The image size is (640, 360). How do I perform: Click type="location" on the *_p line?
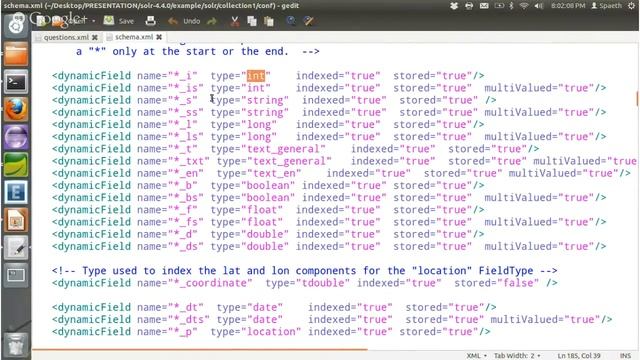(256, 332)
